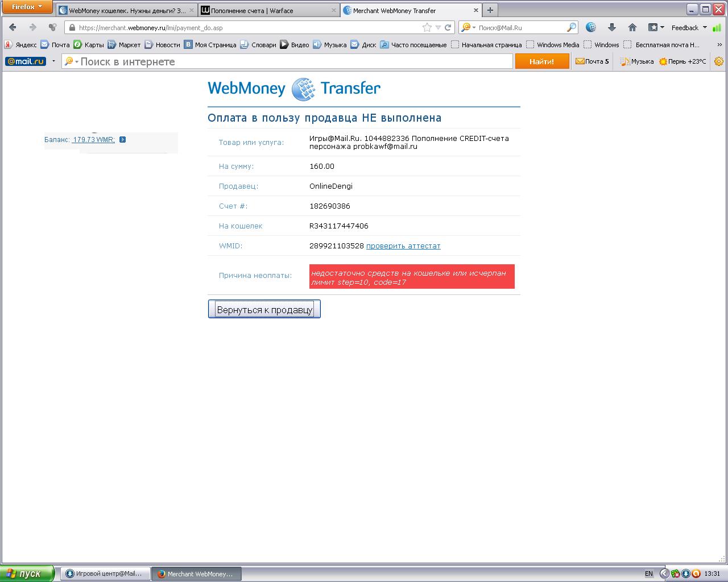The image size is (728, 582).
Task: Go back with the browser back arrow
Action: [13, 27]
